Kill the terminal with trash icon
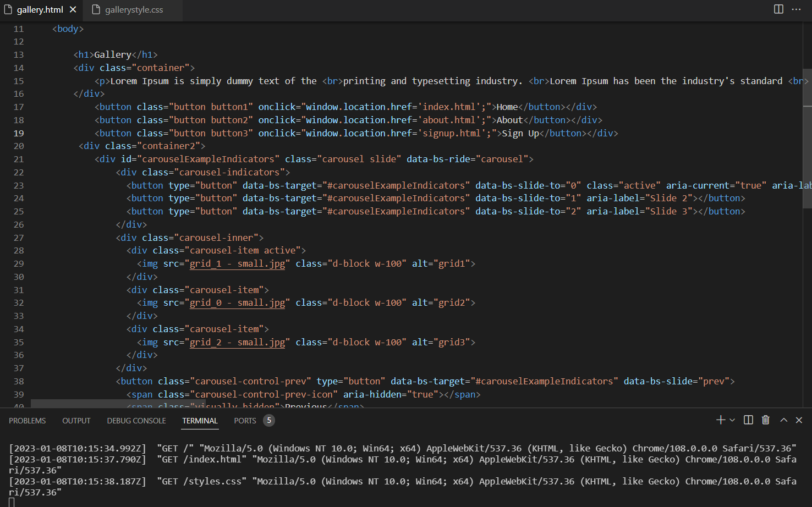This screenshot has height=507, width=812. coord(765,420)
